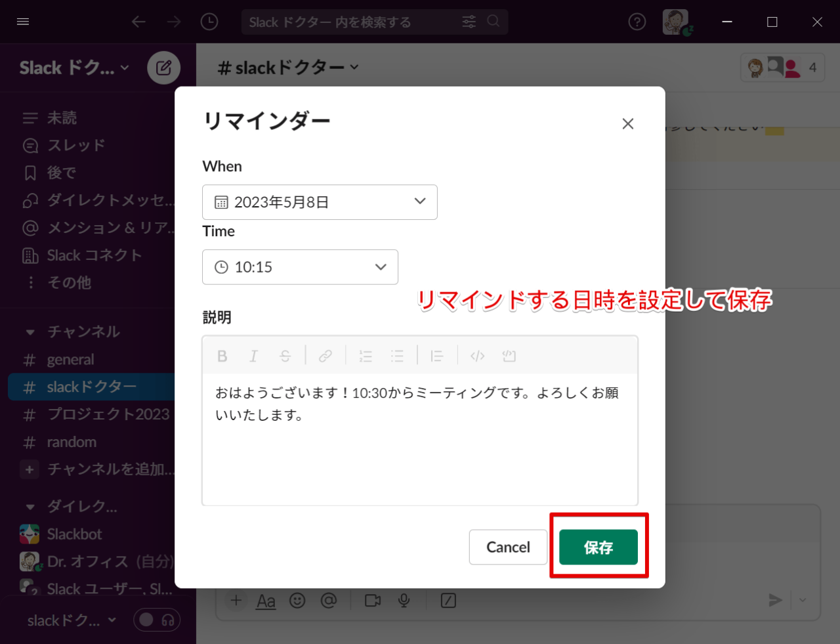Click the blockquote icon
Screen dimensions: 840x644
437,356
